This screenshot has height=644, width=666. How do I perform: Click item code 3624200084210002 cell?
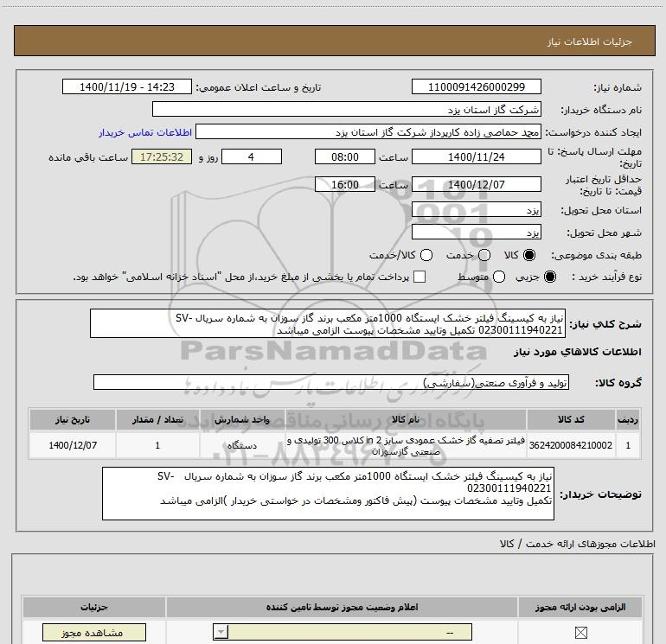(x=571, y=445)
